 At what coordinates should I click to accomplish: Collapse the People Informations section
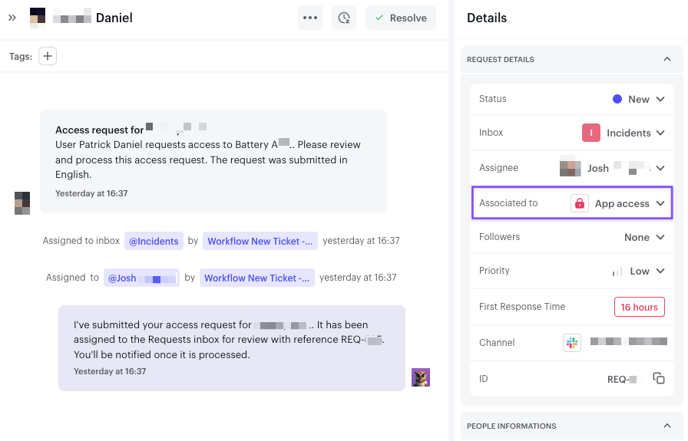[667, 426]
